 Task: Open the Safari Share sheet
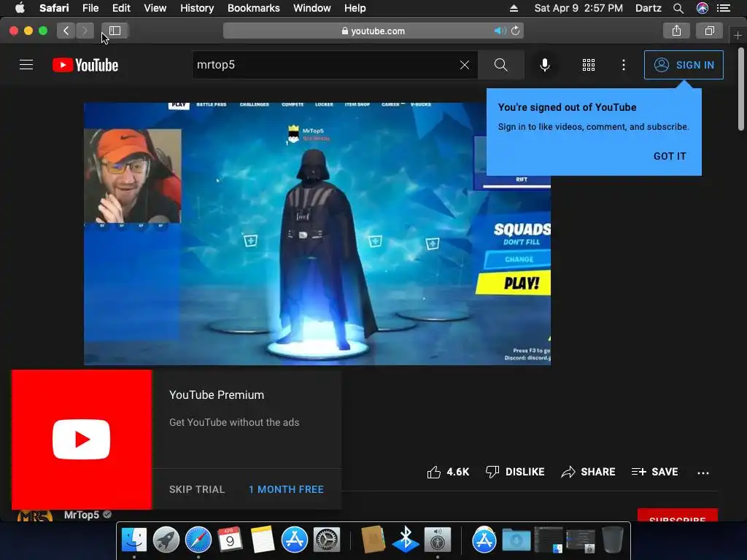676,31
